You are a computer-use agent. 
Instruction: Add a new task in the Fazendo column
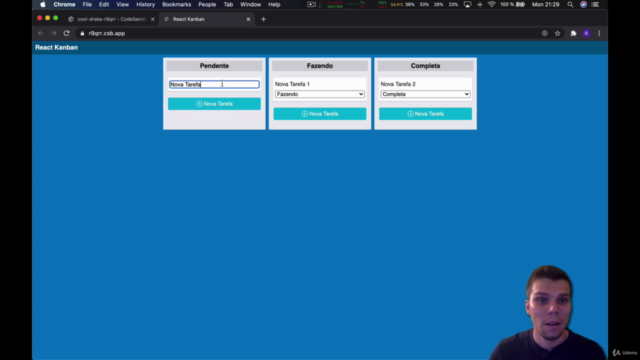tap(320, 114)
